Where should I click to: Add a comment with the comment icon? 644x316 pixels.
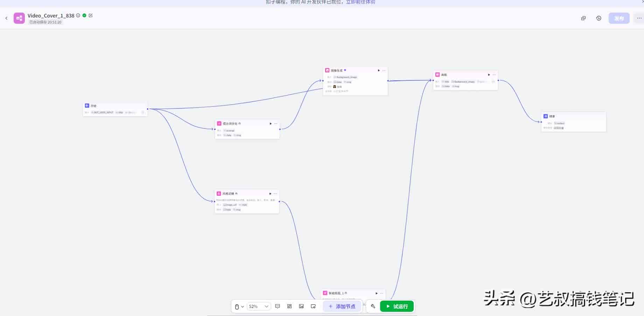(278, 306)
